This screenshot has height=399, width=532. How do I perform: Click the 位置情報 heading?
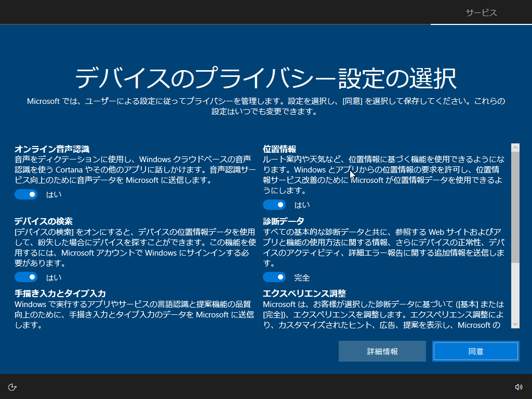(280, 149)
